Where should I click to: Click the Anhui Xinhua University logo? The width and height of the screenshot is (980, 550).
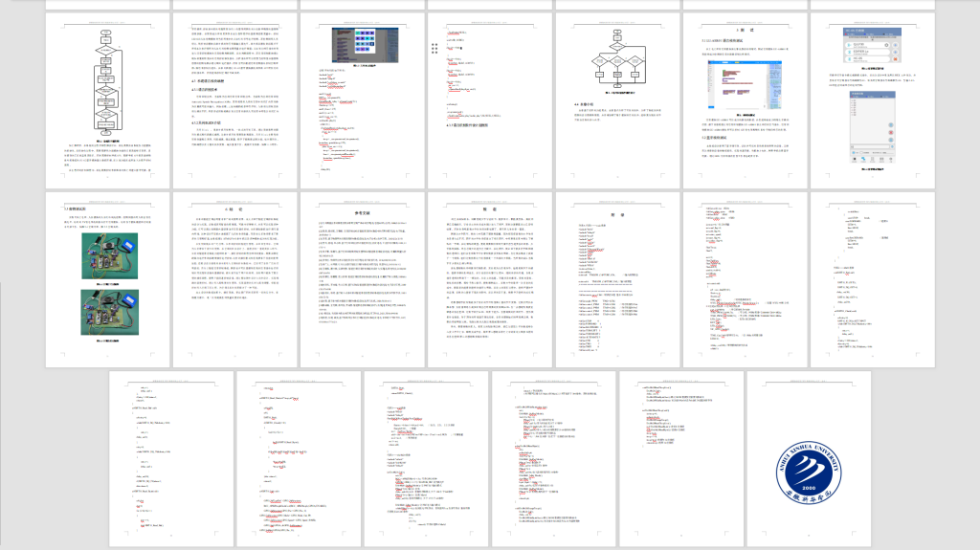point(812,468)
